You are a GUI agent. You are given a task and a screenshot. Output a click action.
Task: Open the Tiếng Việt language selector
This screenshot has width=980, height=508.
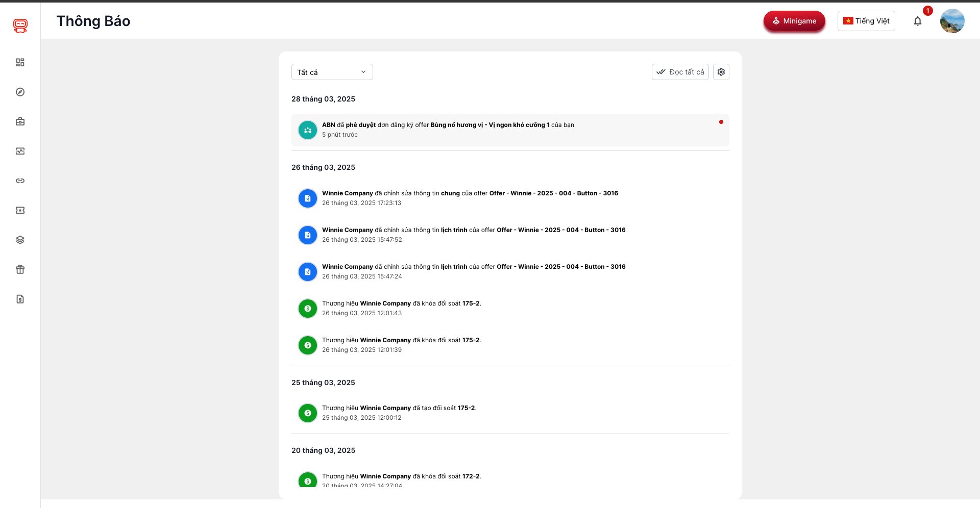(866, 21)
